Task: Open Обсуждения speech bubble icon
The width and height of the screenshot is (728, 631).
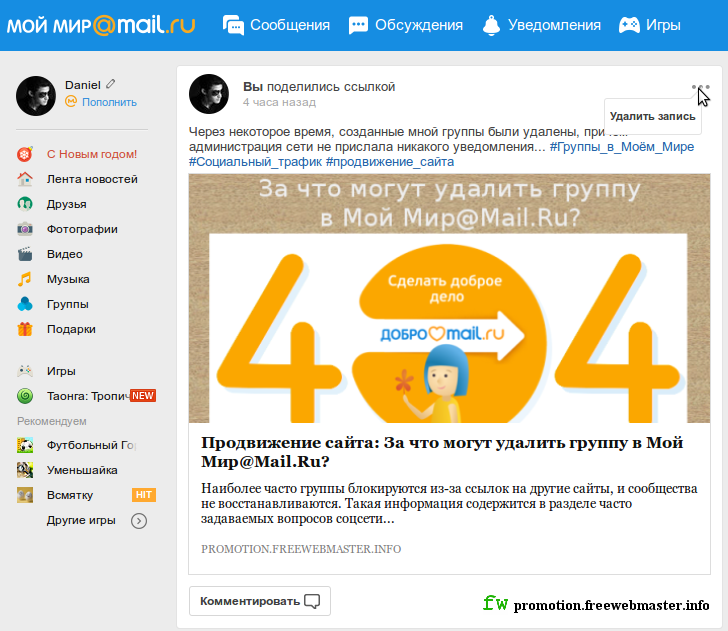Action: 358,25
